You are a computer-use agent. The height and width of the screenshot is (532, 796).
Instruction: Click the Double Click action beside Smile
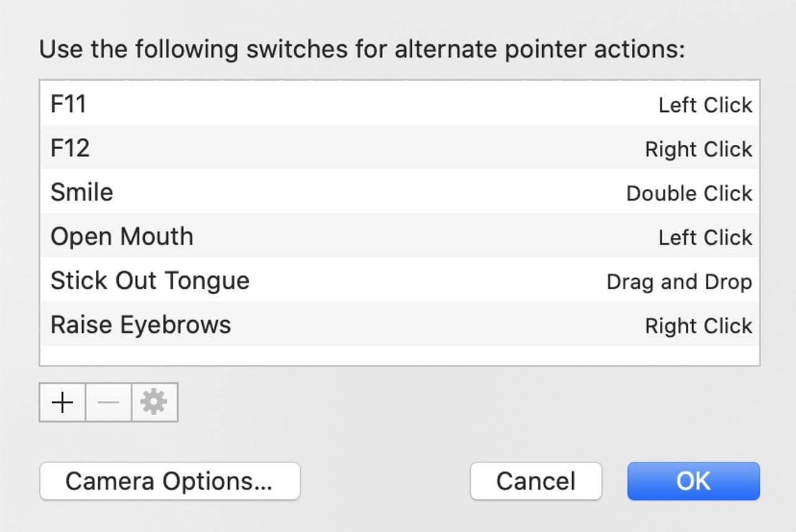(x=689, y=193)
